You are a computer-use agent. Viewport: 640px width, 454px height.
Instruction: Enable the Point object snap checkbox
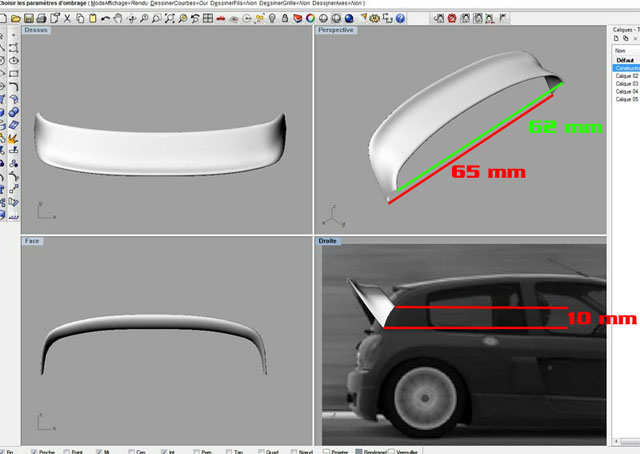(x=64, y=451)
